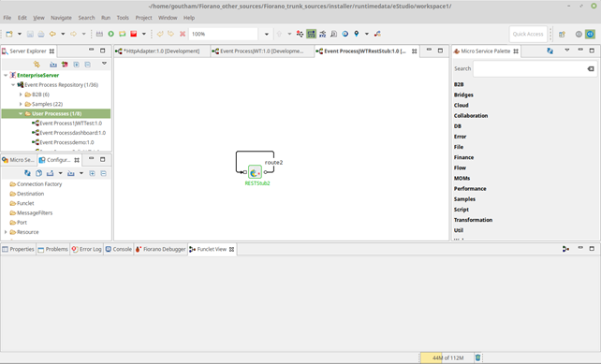Click the palette Search input field
Viewport: 601px width, 364px height.
coord(529,68)
